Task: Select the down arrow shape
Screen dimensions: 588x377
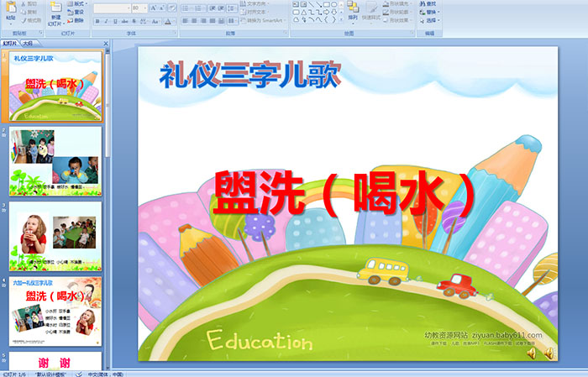Action: pos(334,13)
